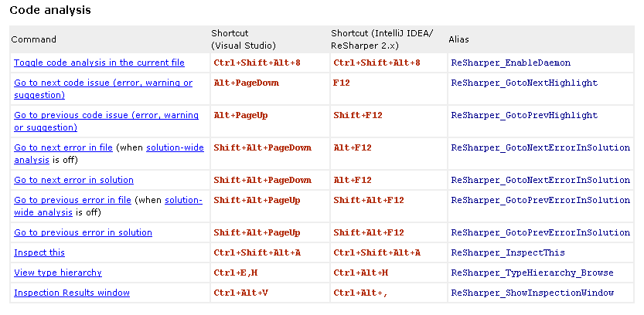Screen dimensions: 644x315
Task: Click the ReSharper_InspectThis alias text
Action: tap(508, 252)
